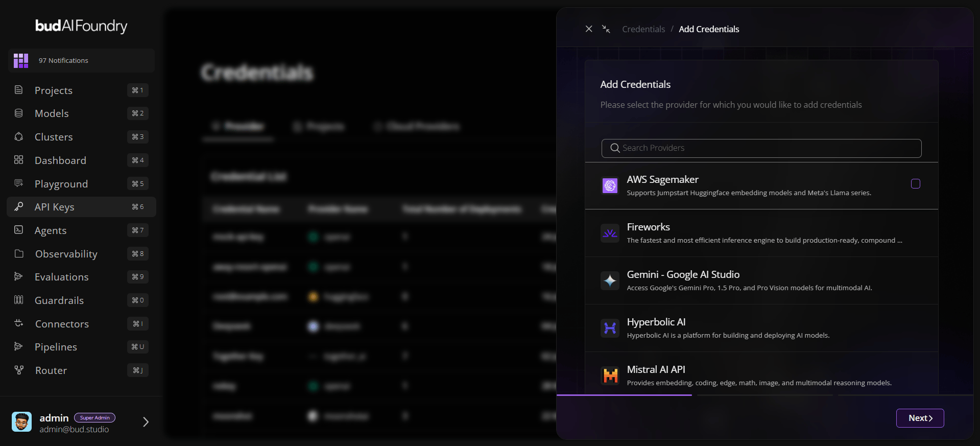
Task: Check the AWS Sagemaker checkbox
Action: (916, 184)
